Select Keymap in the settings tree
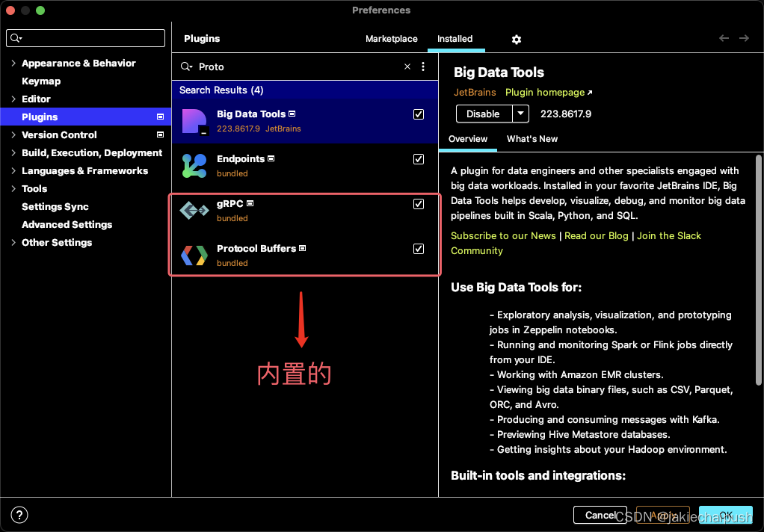Screen dimensions: 764x532 click(41, 81)
